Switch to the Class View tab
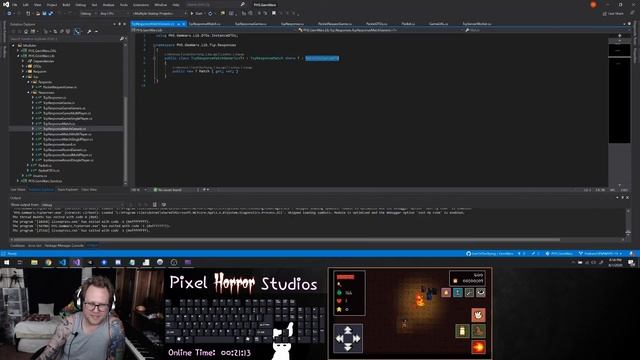640x360 pixels. [89, 189]
